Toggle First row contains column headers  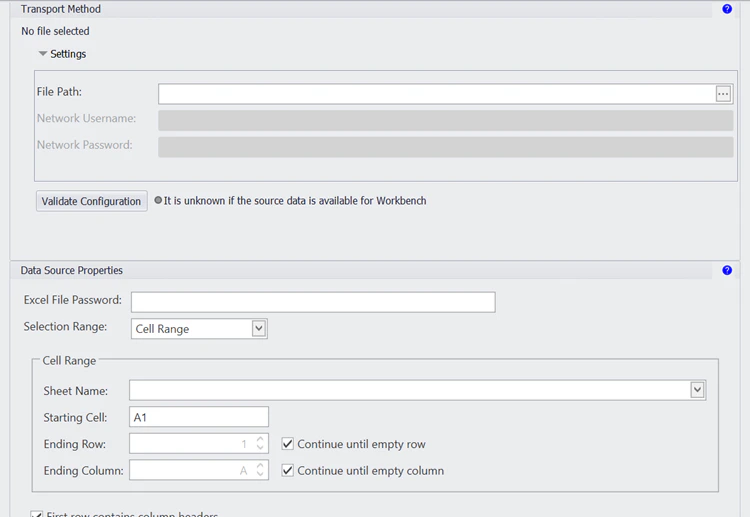tap(36, 514)
